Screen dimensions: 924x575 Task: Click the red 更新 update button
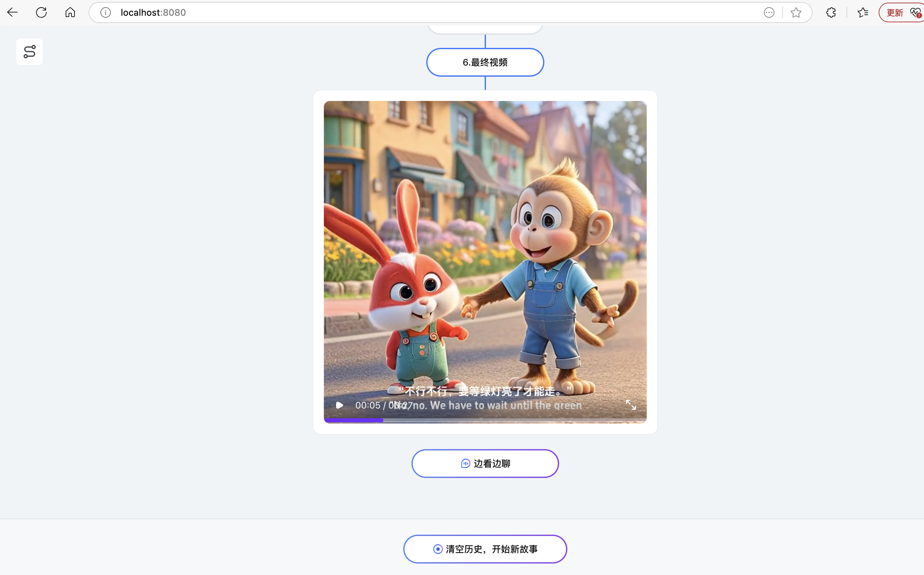pyautogui.click(x=894, y=12)
